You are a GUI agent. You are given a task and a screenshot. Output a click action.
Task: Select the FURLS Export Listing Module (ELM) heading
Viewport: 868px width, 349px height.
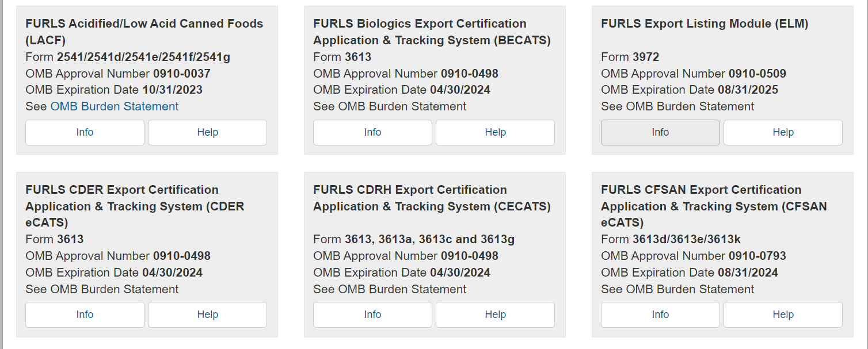tap(705, 24)
